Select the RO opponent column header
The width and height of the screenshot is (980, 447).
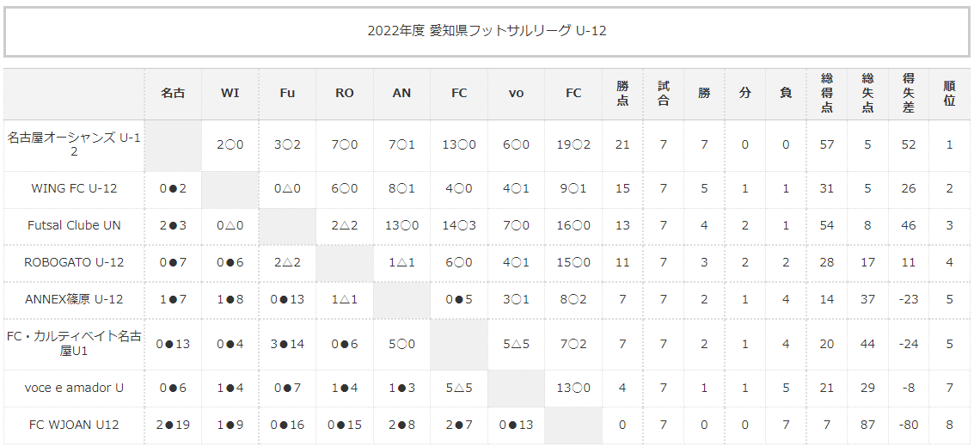(x=345, y=93)
